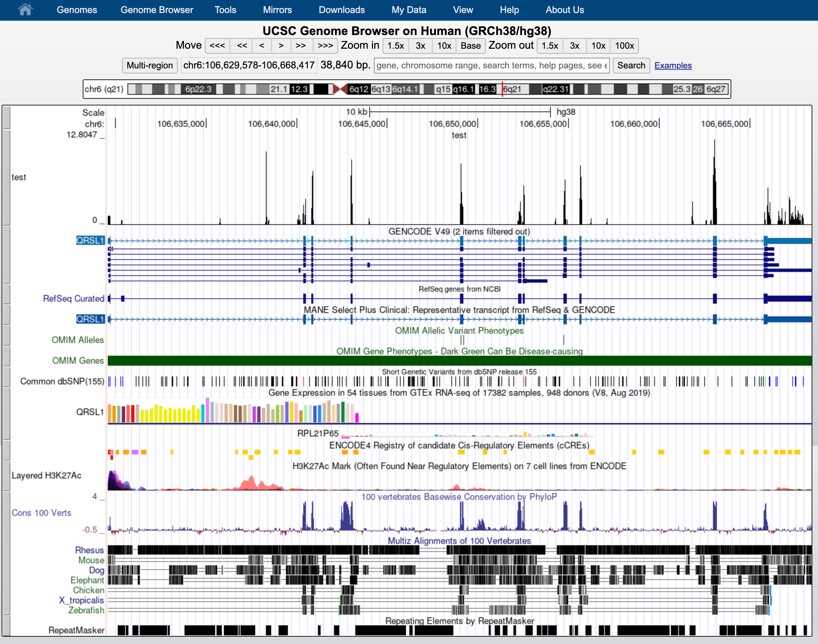The image size is (818, 644).
Task: Expand the Tools menu
Action: coord(225,10)
